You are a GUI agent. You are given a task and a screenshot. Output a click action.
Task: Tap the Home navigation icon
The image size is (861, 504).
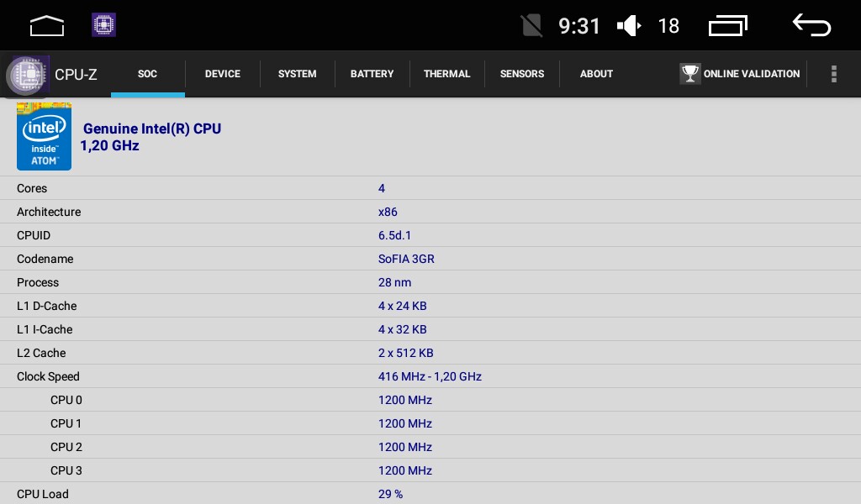(47, 26)
